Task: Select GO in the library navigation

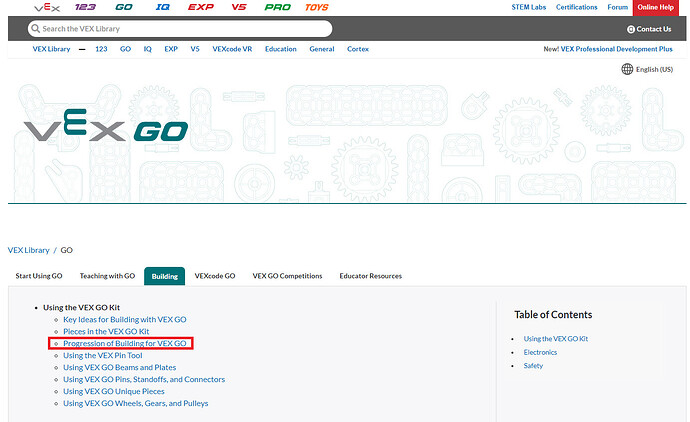Action: 125,49
